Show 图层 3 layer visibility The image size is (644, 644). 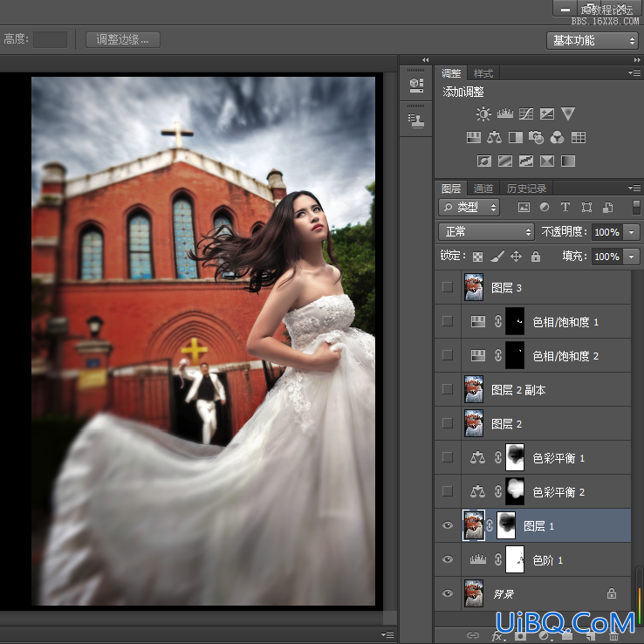pos(448,287)
